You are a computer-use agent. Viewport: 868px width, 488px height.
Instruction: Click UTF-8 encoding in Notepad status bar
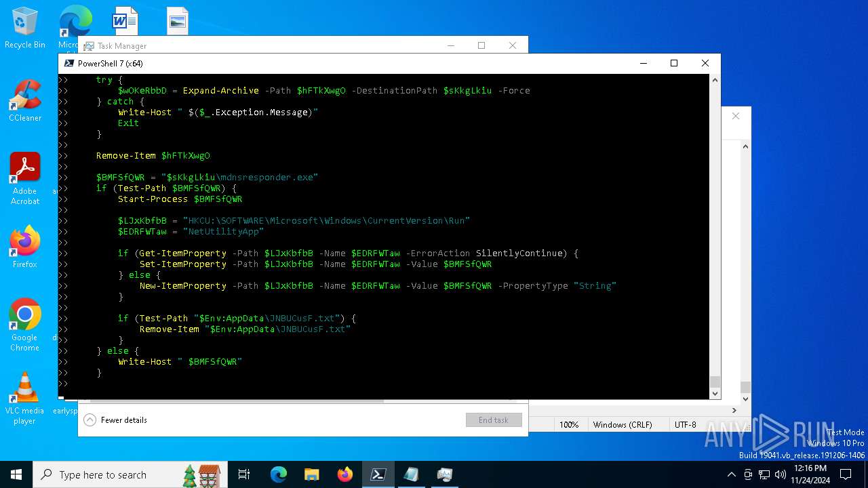pos(685,425)
